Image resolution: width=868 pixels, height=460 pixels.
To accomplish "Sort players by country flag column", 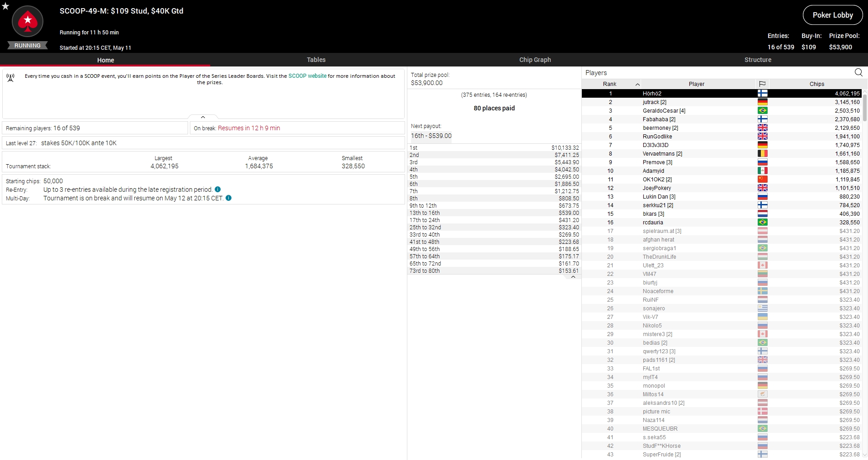I will point(762,84).
